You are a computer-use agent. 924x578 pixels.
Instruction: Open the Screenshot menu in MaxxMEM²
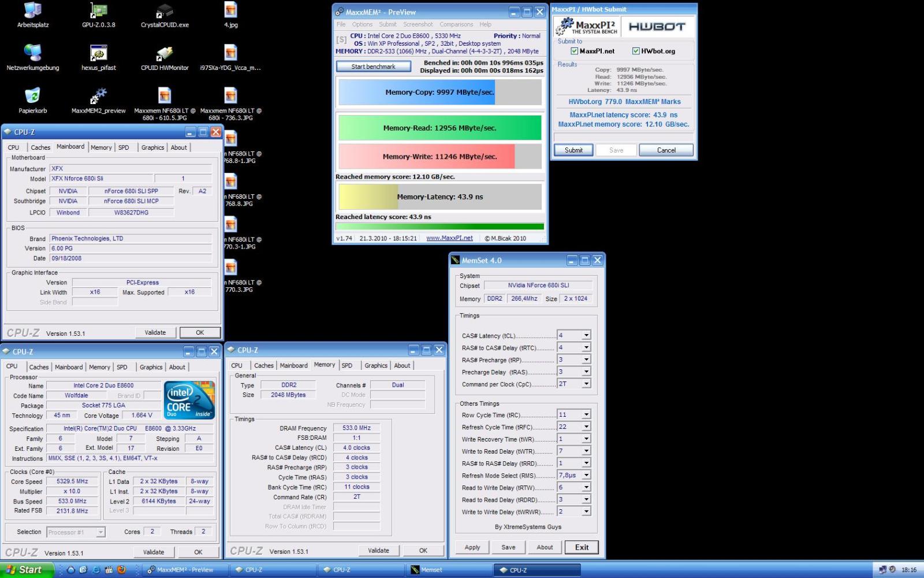point(418,24)
